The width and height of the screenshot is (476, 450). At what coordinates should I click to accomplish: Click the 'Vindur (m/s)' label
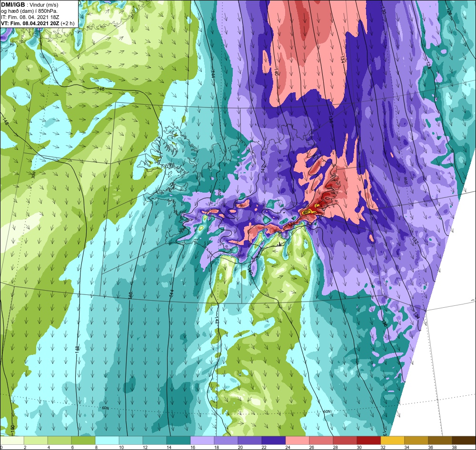(x=44, y=5)
